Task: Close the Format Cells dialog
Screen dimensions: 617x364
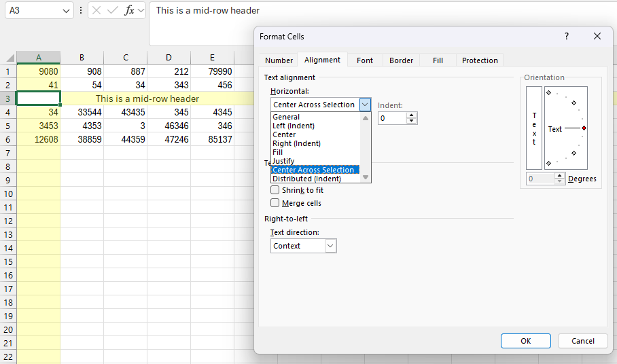Action: click(x=597, y=36)
